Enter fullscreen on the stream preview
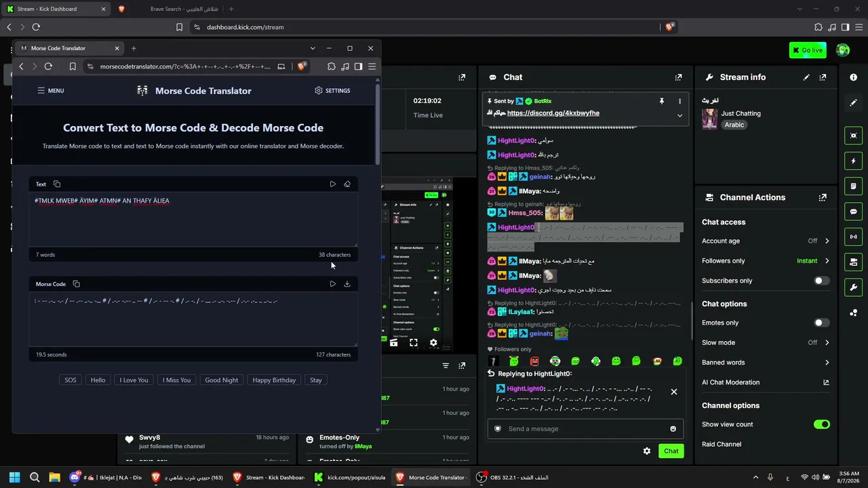Screen dimensions: 868x488 coord(414,343)
